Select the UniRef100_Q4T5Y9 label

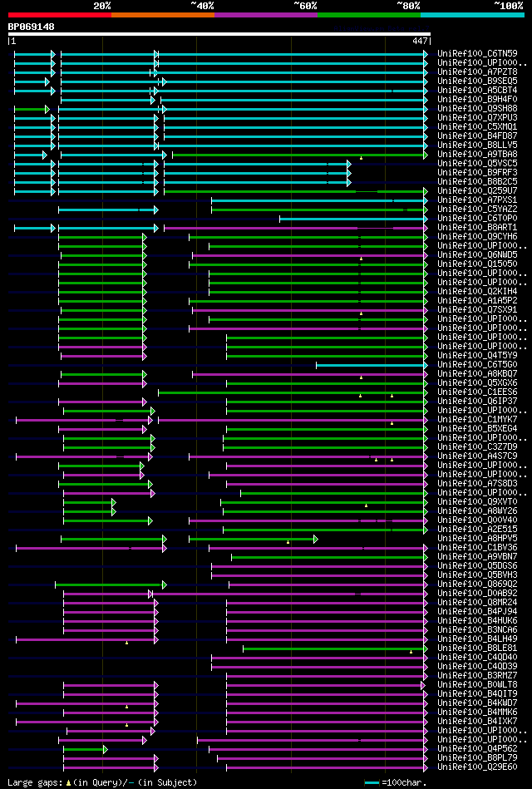(x=477, y=355)
